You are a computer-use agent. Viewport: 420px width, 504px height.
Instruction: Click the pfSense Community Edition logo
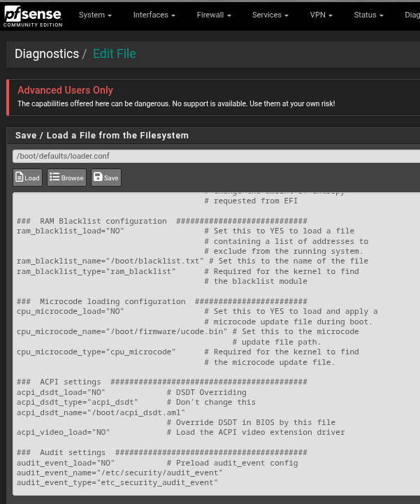coord(32,15)
